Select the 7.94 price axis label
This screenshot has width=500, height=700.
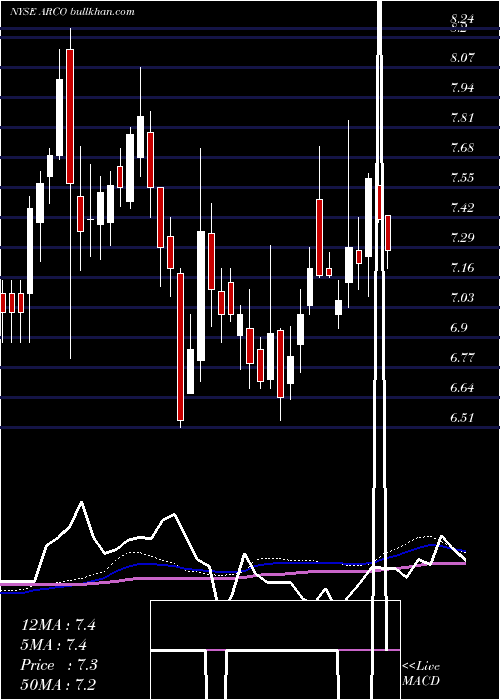click(x=462, y=87)
